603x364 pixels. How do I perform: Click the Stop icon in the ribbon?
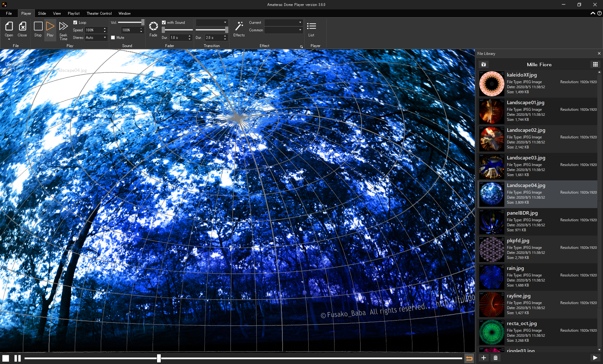pos(38,26)
